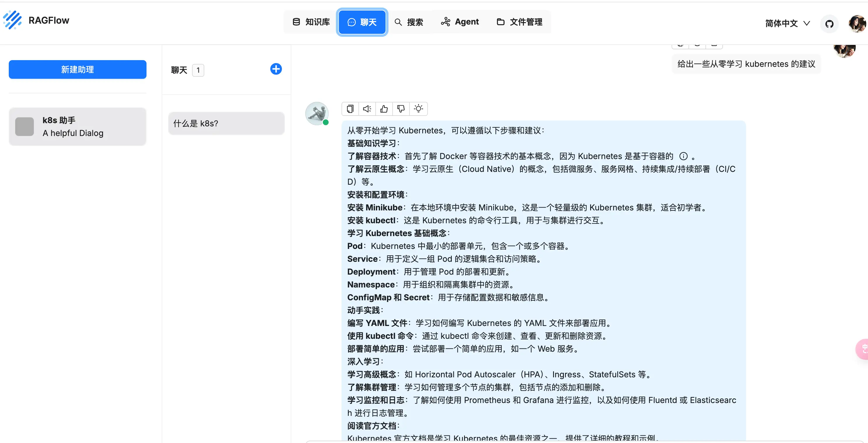The width and height of the screenshot is (868, 443).
Task: Click the assistant avatar image
Action: 317,114
